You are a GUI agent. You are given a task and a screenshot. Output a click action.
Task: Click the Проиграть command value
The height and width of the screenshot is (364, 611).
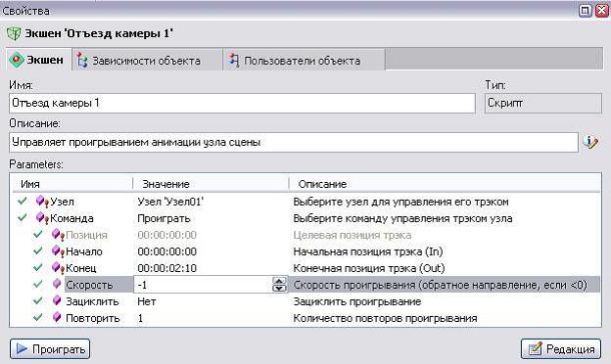(164, 218)
